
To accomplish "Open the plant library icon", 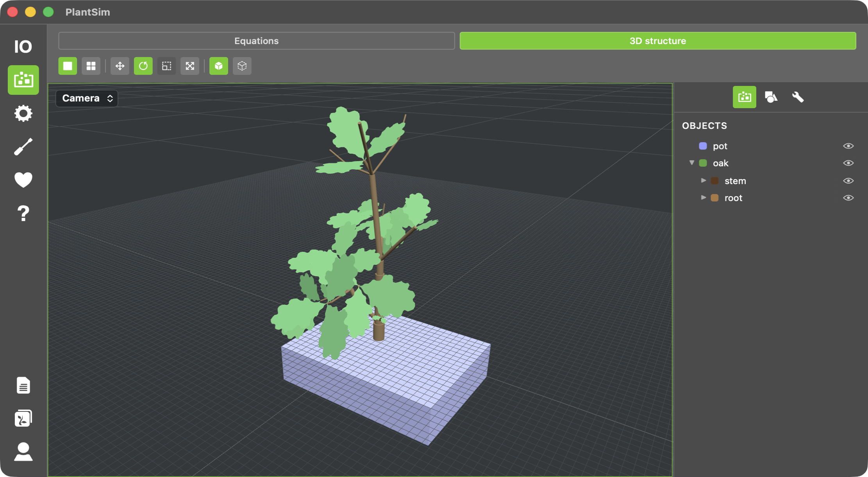I will pos(23,418).
